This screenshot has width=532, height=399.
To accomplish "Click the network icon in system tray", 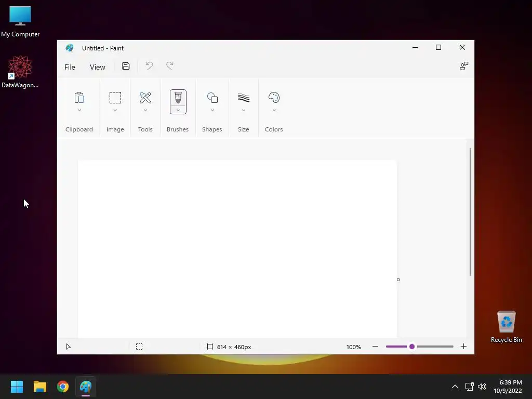I will point(470,387).
